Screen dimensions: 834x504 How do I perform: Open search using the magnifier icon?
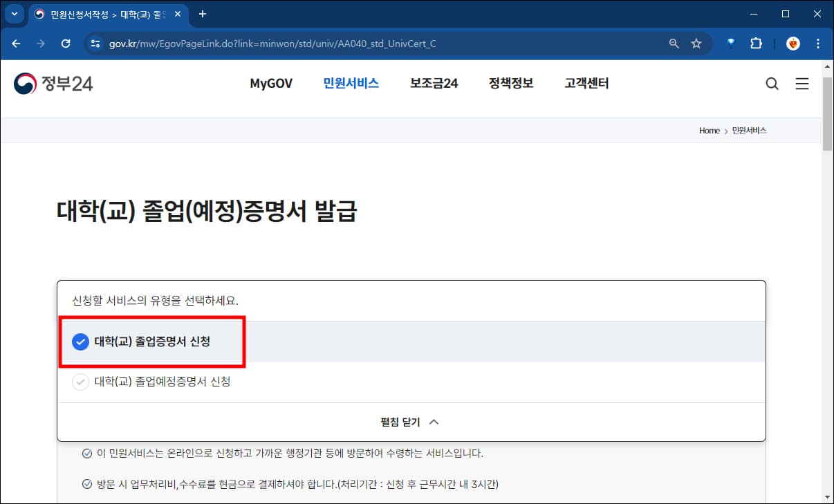tap(772, 83)
